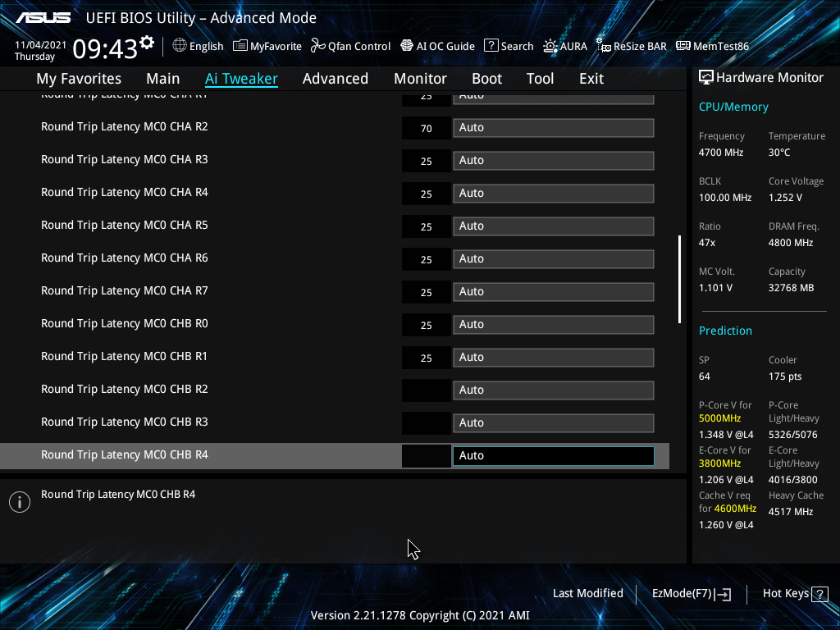Click the 32768 MB capacity value
The width and height of the screenshot is (840, 630).
pos(792,288)
